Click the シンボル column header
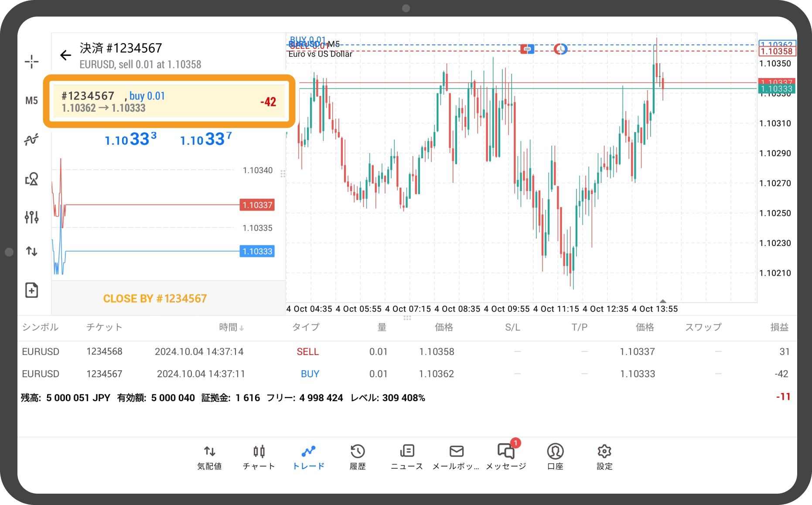The height and width of the screenshot is (505, 812). point(40,327)
